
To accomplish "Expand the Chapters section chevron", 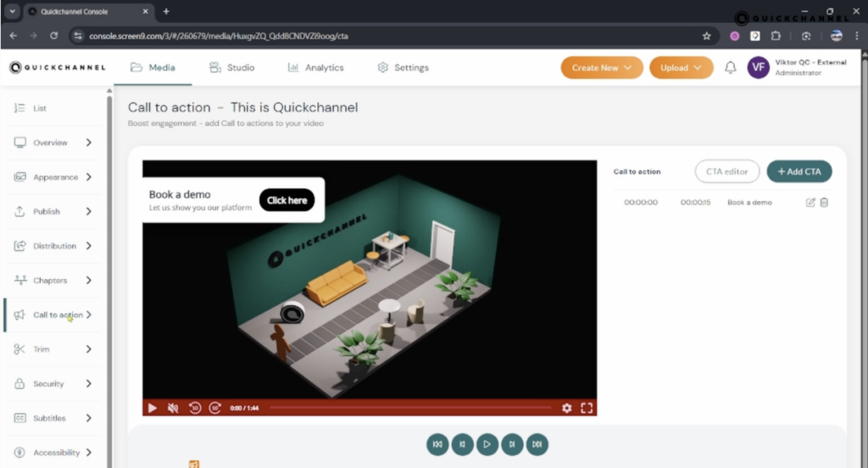I will 88,280.
